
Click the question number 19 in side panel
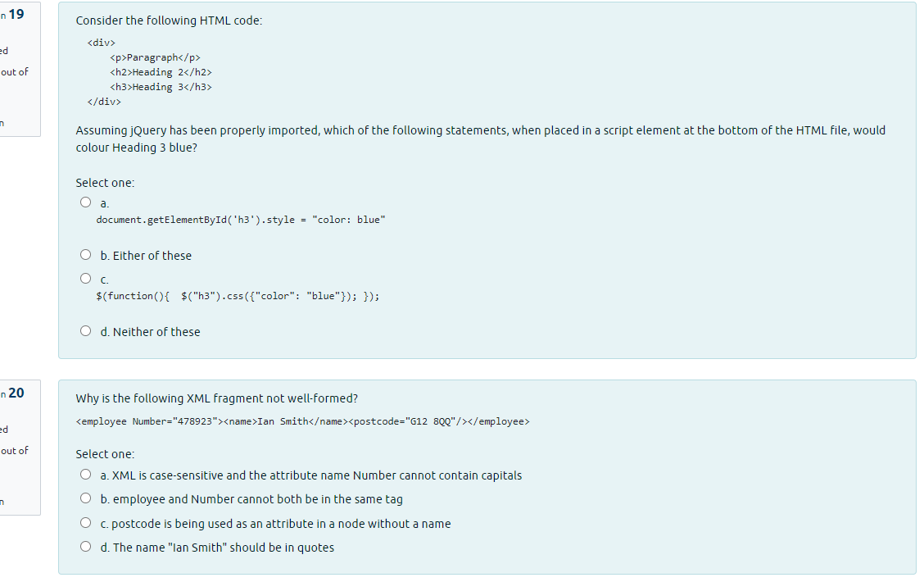coord(16,14)
